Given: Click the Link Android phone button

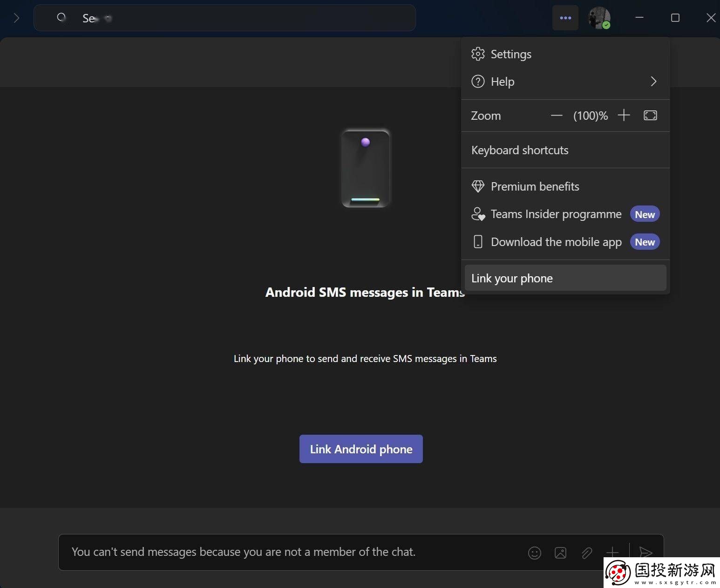Looking at the screenshot, I should click(361, 449).
